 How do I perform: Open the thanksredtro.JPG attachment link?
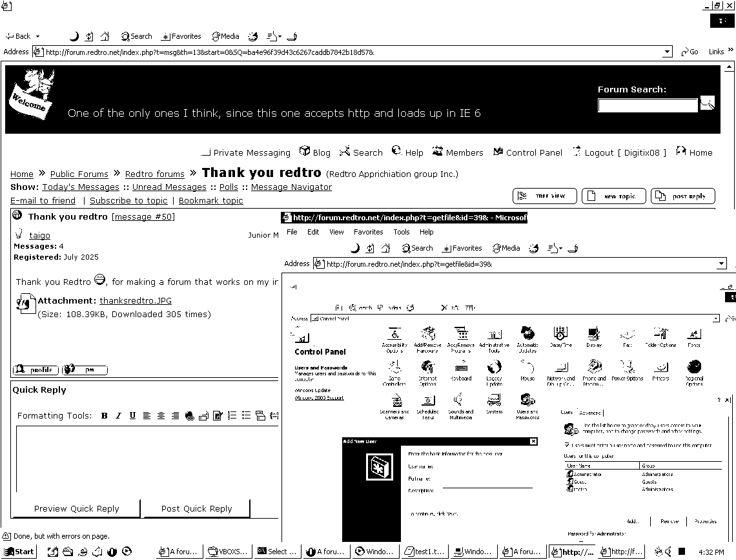135,300
